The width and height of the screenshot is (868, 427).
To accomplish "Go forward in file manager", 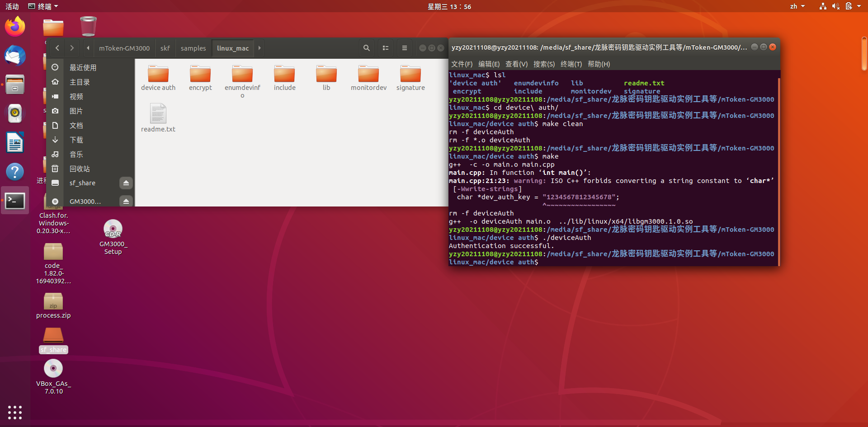I will [x=72, y=48].
